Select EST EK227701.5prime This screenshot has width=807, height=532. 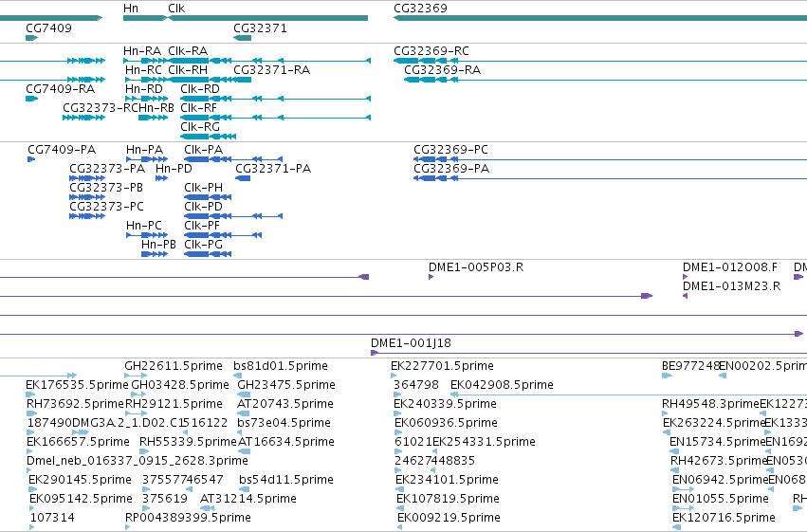(442, 366)
